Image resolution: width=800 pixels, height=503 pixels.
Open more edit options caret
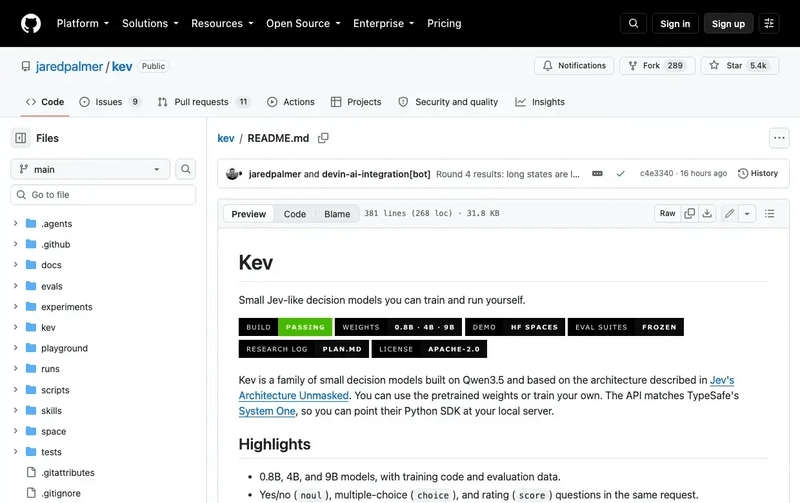(747, 213)
